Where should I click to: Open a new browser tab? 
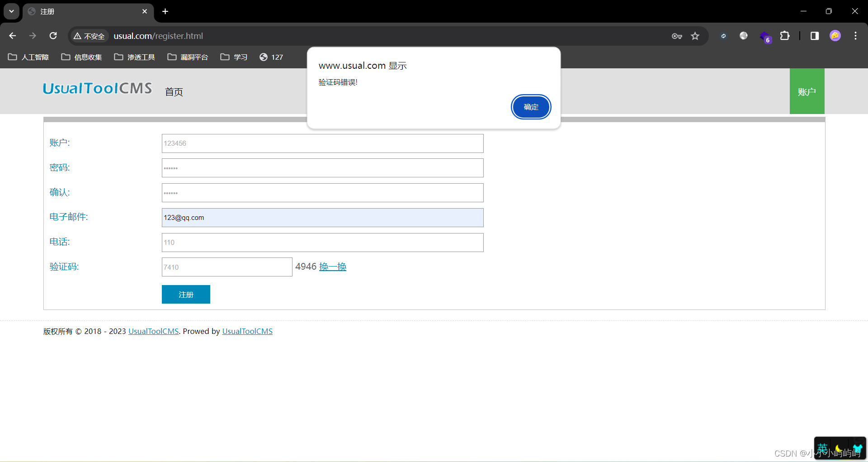165,11
